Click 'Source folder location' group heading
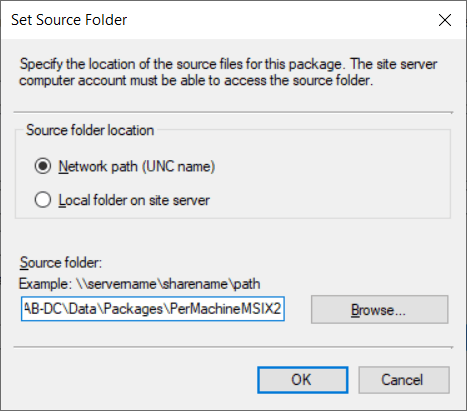467x411 pixels. [90, 130]
